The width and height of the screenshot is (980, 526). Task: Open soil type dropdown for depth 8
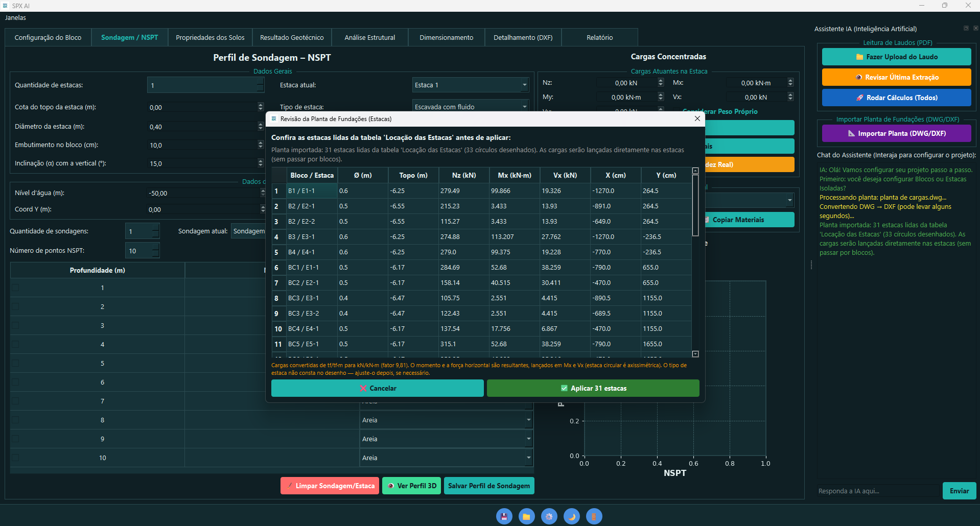[x=446, y=420]
